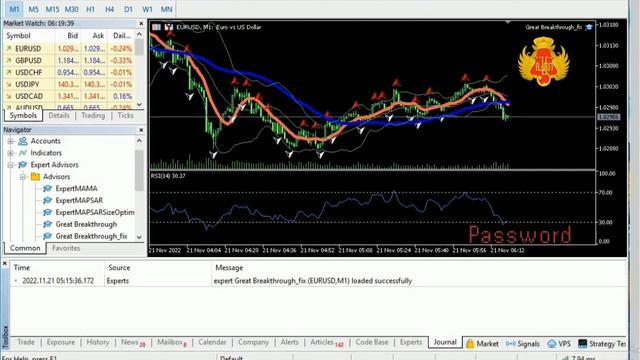Switch chart to M1 timeframe
The width and height of the screenshot is (640, 360).
[14, 9]
